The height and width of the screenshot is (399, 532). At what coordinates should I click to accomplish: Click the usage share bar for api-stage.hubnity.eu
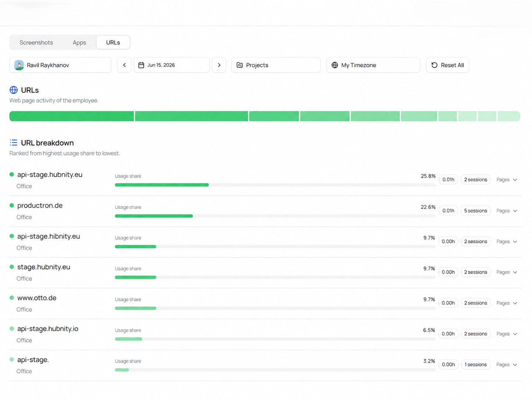pos(275,185)
